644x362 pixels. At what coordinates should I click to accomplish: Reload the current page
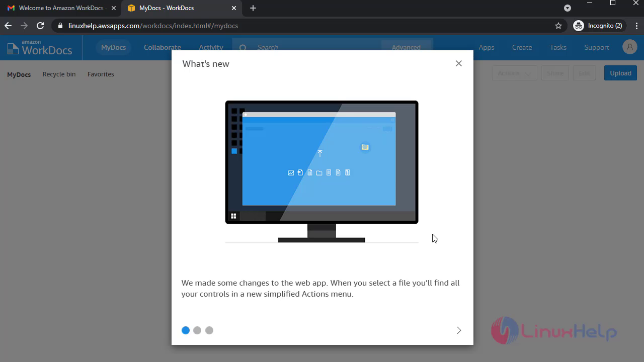tap(40, 26)
